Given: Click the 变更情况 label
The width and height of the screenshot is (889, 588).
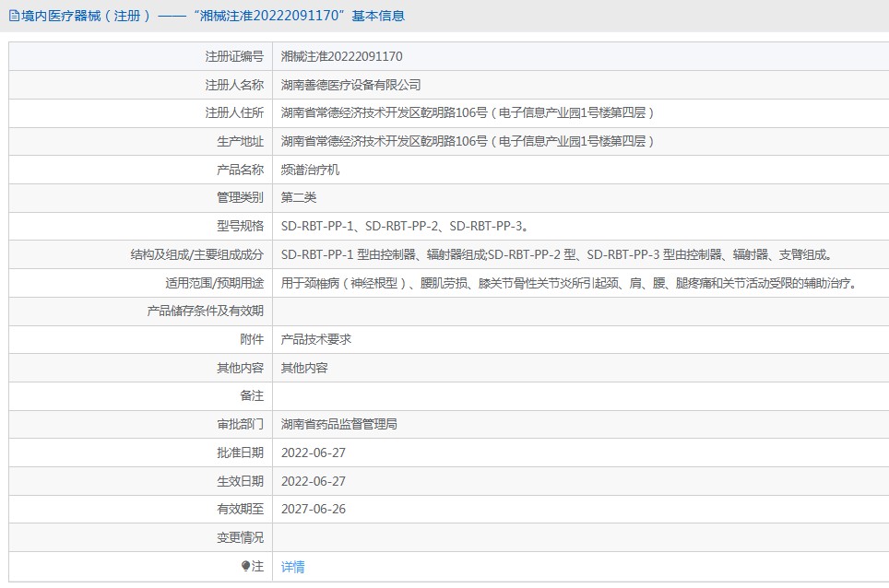Looking at the screenshot, I should [241, 537].
